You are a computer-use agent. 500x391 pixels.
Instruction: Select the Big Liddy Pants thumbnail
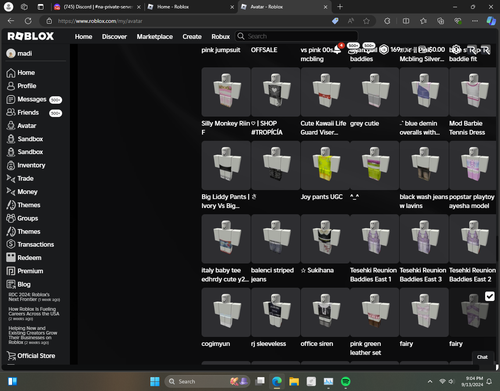tap(226, 165)
